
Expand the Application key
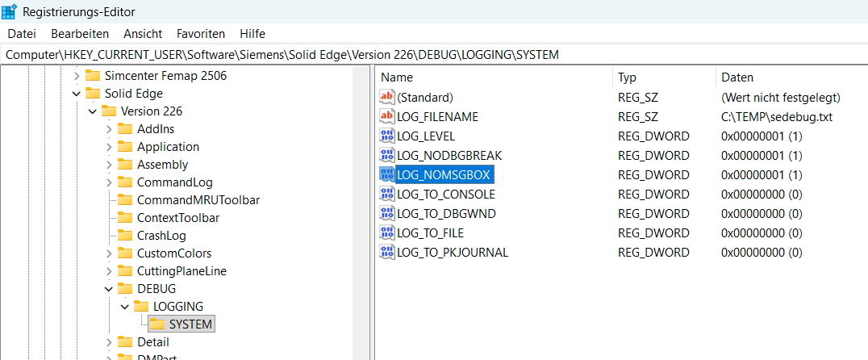(109, 147)
